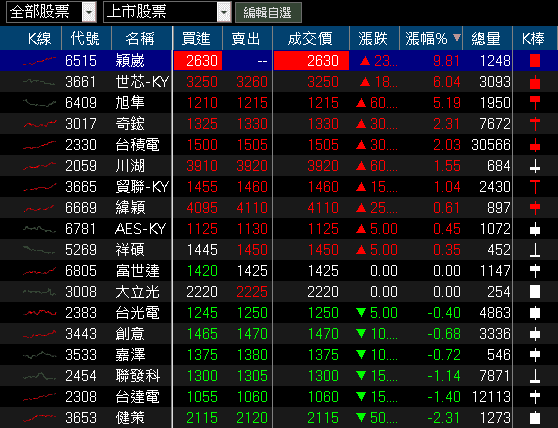Open the K線 mini chart for 富世達
Viewport: 558px width, 428px height.
(x=39, y=271)
